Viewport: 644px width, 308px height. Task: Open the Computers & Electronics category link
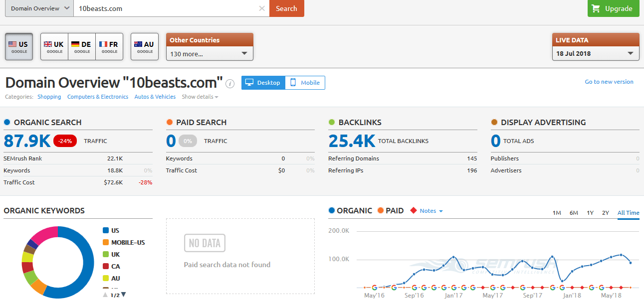click(x=98, y=97)
